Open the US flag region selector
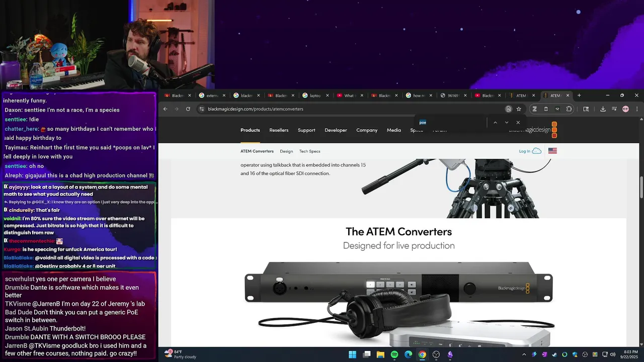This screenshot has height=362, width=644. tap(552, 151)
